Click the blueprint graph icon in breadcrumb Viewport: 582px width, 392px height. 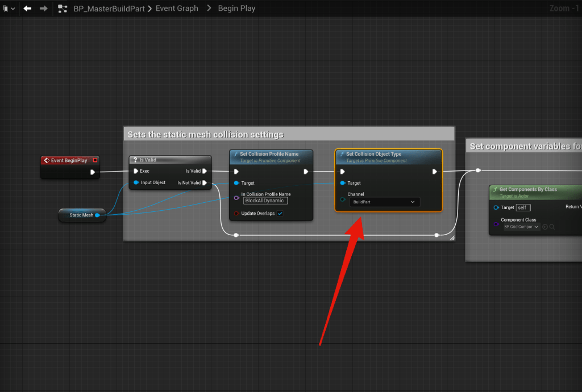click(x=63, y=9)
